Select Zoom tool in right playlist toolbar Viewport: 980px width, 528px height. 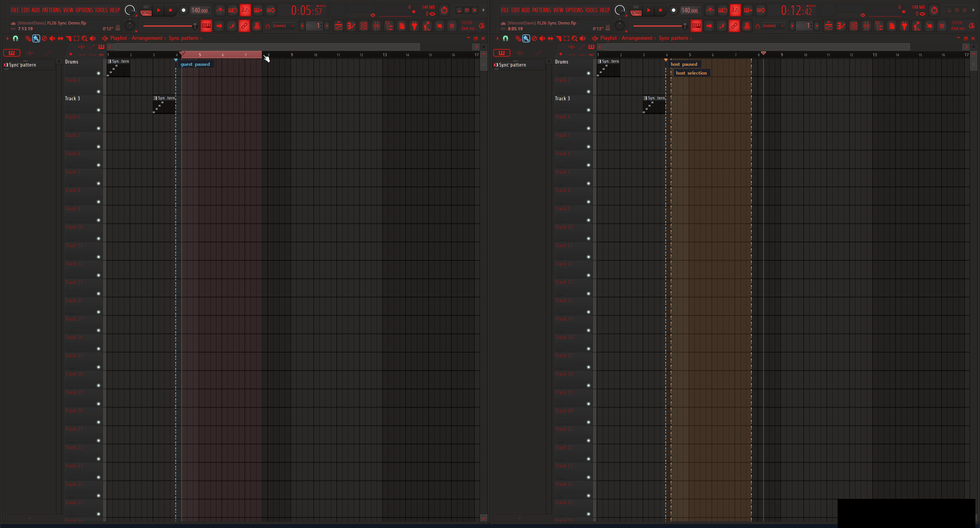coord(575,38)
